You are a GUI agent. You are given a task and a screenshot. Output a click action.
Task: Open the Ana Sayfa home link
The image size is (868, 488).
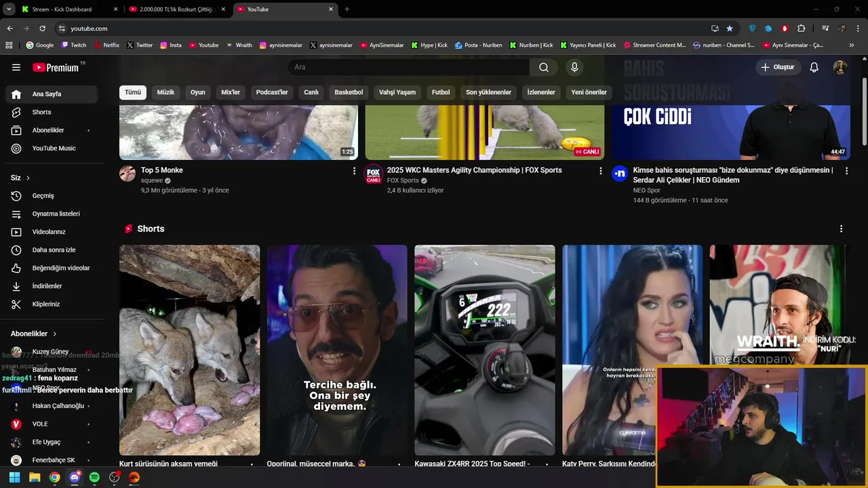(x=52, y=94)
